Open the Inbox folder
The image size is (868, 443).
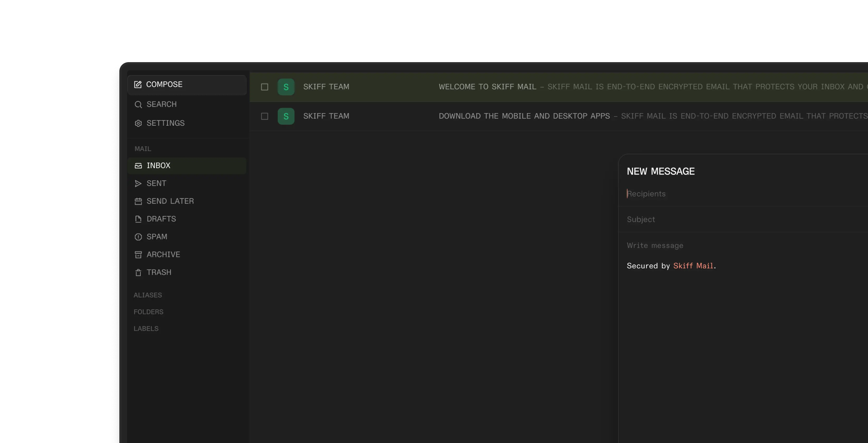click(187, 165)
